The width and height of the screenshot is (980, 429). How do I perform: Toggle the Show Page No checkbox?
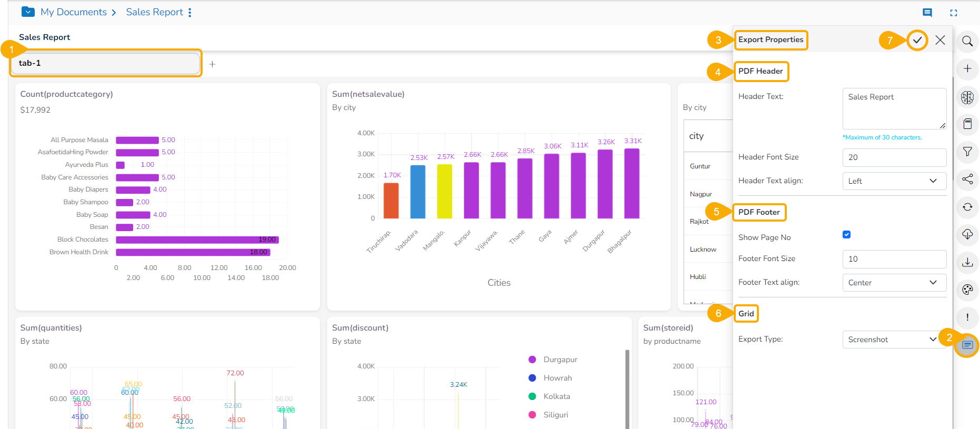point(846,235)
